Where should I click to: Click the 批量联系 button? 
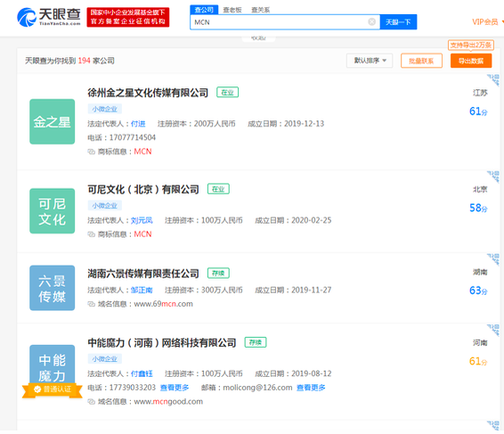click(x=421, y=61)
